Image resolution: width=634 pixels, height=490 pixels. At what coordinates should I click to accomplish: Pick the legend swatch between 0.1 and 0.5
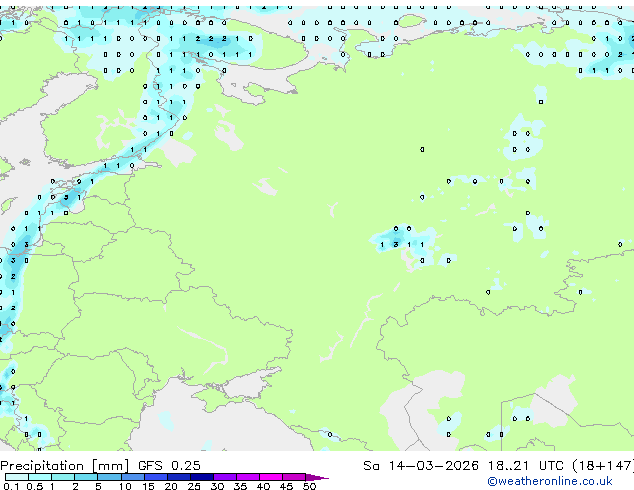pyautogui.click(x=17, y=477)
